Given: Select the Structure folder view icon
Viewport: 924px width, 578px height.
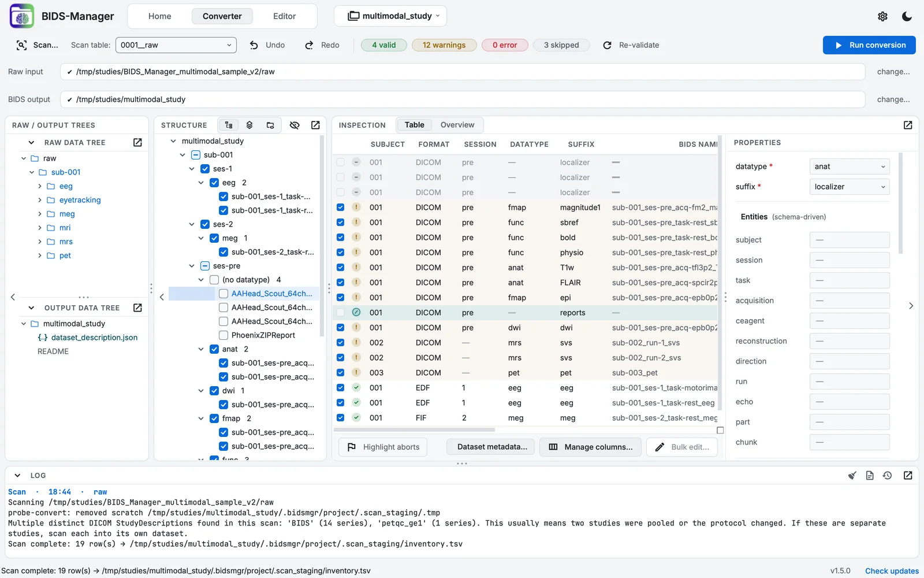Looking at the screenshot, I should point(270,125).
